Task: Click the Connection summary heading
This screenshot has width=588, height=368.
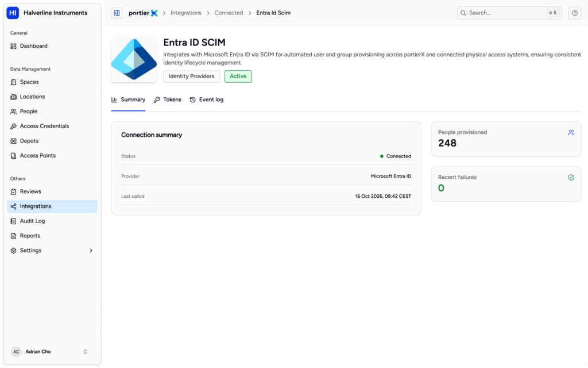Action: tap(152, 135)
